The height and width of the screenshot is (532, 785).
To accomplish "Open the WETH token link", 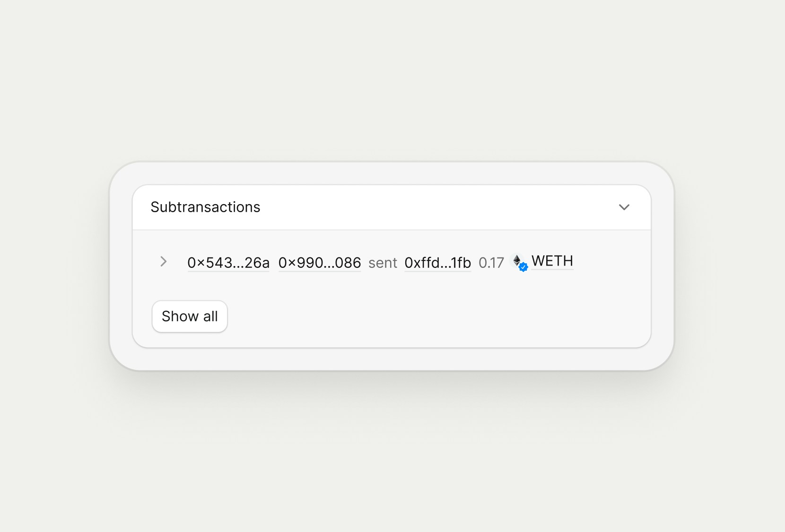I will tap(552, 261).
